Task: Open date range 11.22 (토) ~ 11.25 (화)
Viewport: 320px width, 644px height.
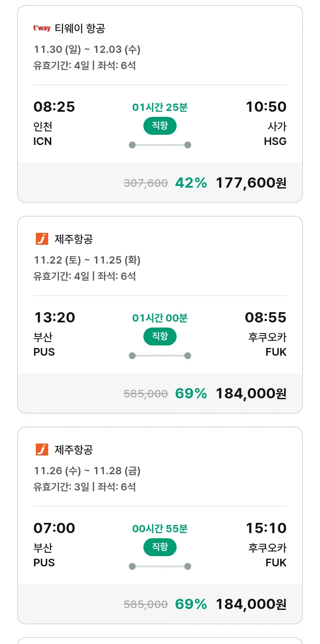Action: (87, 260)
